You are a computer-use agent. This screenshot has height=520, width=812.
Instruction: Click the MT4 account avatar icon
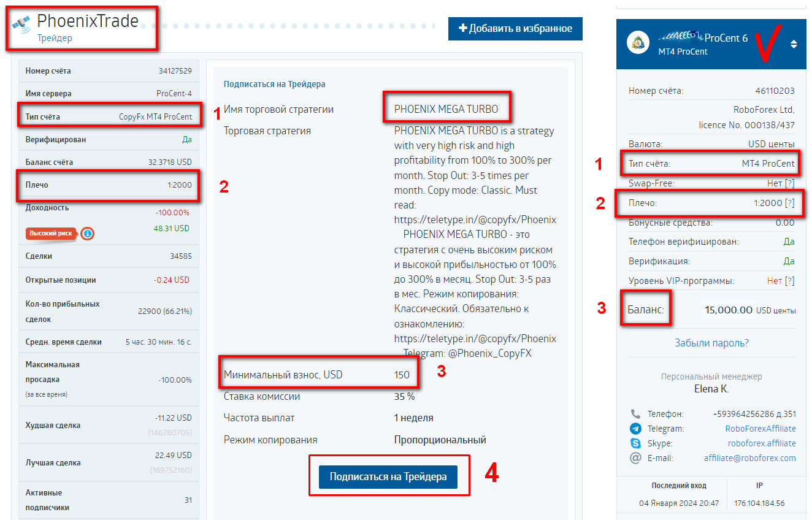click(x=639, y=43)
